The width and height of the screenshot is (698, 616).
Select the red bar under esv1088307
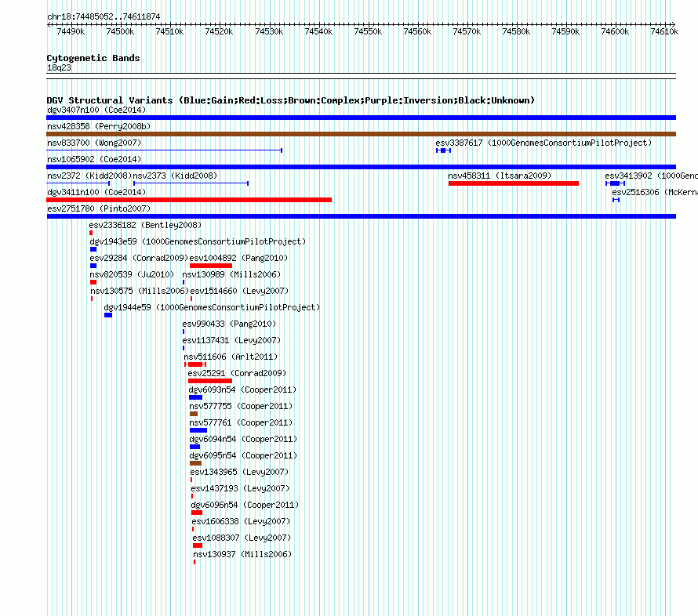198,545
